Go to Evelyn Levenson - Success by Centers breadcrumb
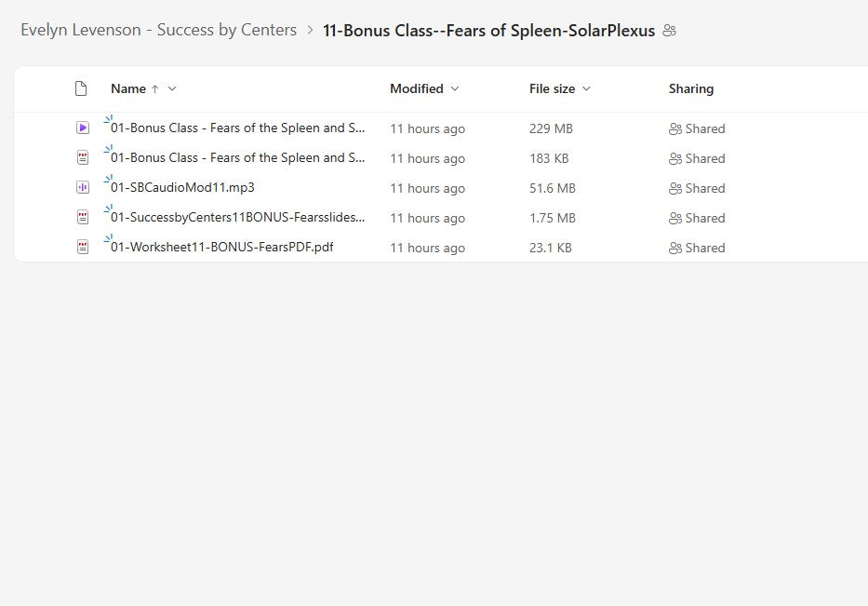The width and height of the screenshot is (868, 606). tap(158, 30)
